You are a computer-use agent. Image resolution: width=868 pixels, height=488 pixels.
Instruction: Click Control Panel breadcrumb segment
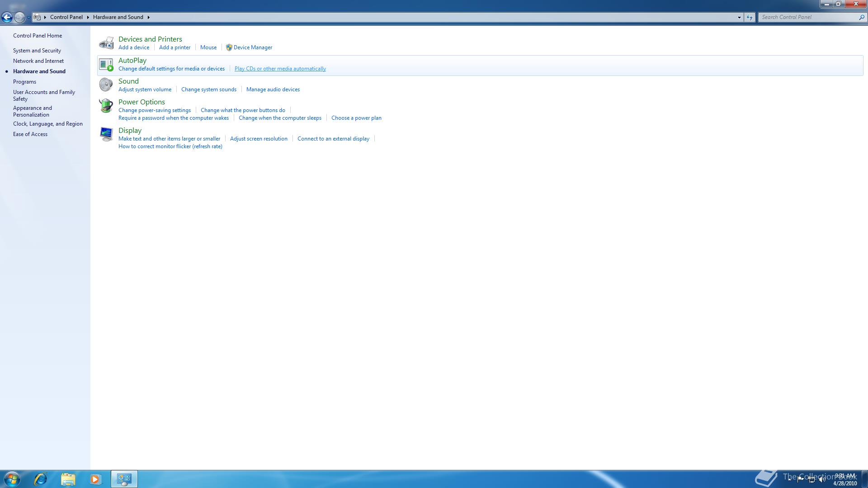pos(66,17)
